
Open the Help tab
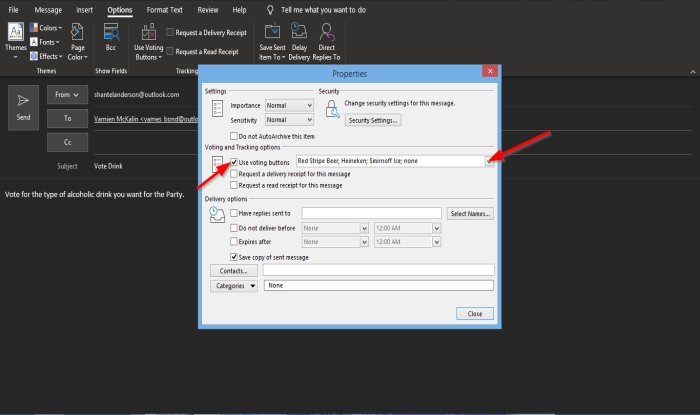click(x=239, y=10)
